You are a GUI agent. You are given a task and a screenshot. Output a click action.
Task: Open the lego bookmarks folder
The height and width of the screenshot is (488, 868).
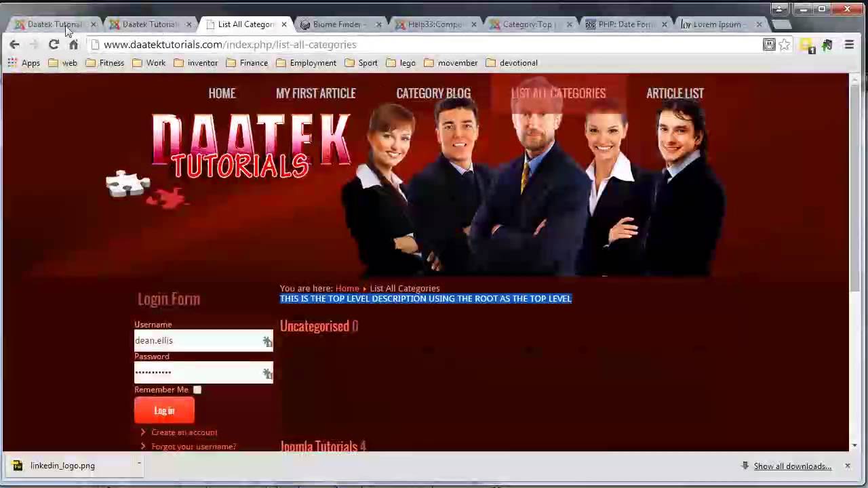401,63
